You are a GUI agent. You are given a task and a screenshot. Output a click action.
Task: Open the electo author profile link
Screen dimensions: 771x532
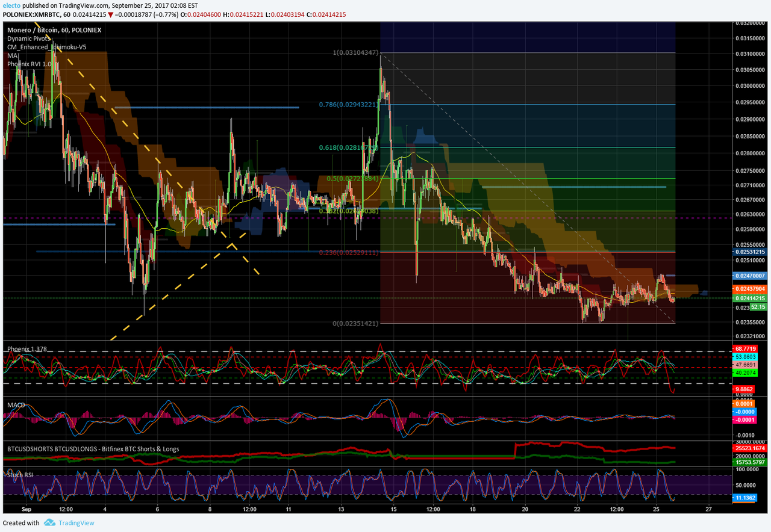click(x=13, y=5)
